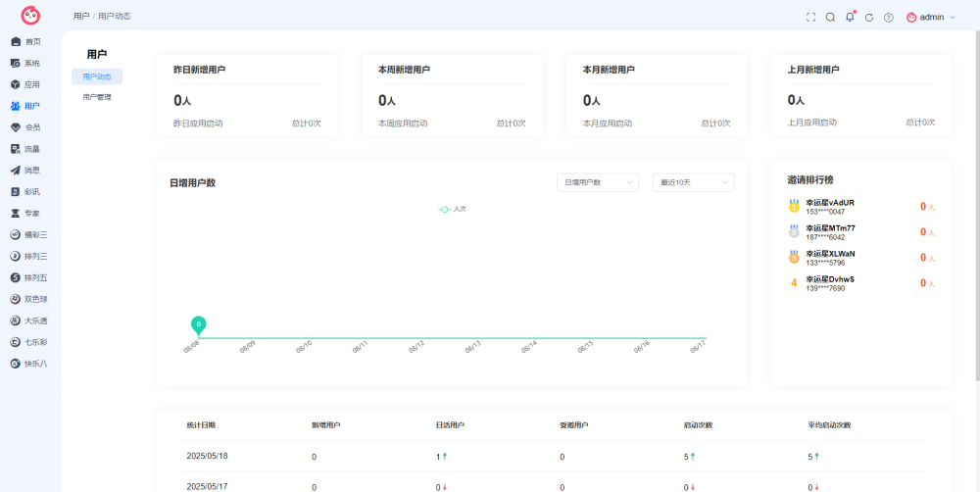Click the fullscreen toggle icon in header
Viewport: 980px width, 492px height.
pyautogui.click(x=810, y=18)
